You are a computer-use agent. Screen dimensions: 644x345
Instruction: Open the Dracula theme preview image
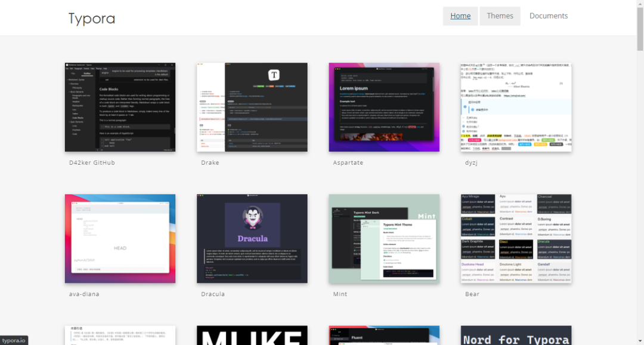pyautogui.click(x=252, y=239)
